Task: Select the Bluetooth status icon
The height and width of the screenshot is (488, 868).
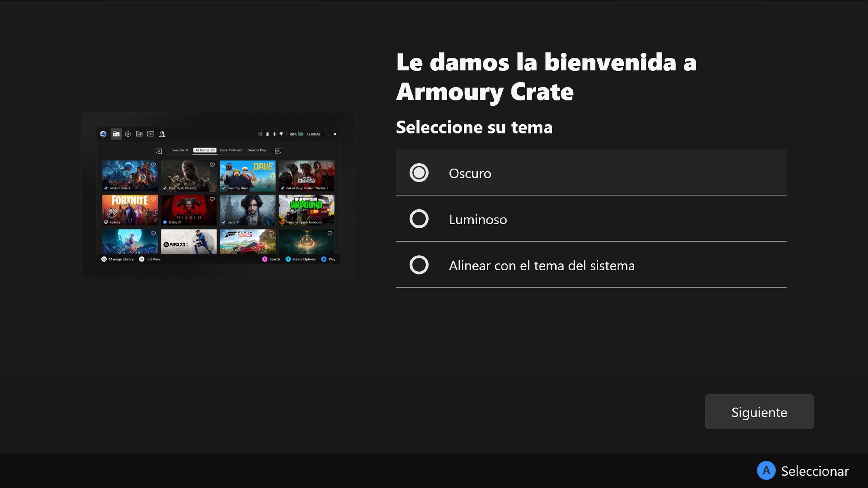Action: coord(275,134)
